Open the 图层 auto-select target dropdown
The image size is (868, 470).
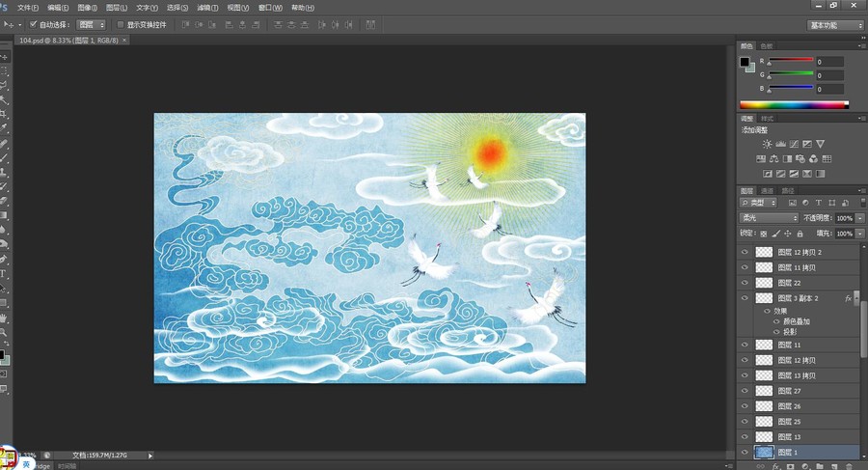point(91,24)
